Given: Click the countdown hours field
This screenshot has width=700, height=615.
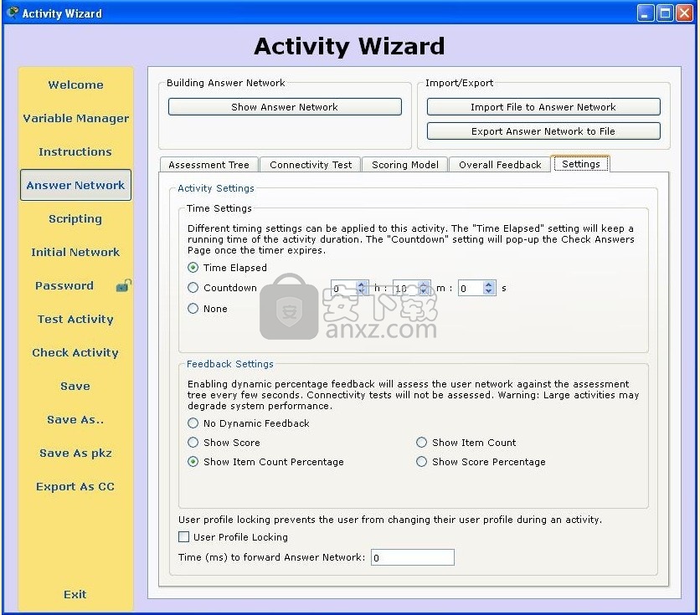Looking at the screenshot, I should tap(344, 288).
